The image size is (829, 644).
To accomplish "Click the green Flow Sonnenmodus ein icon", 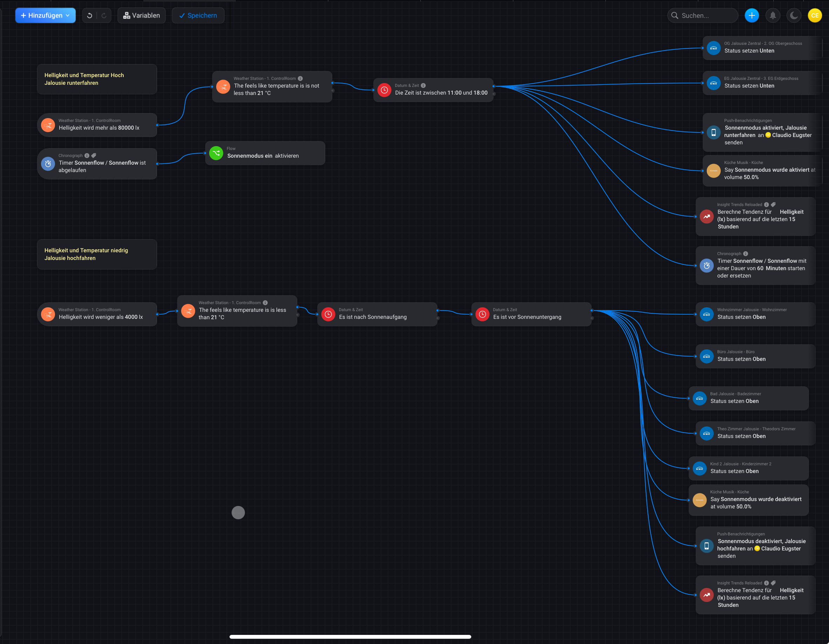I will pos(216,153).
